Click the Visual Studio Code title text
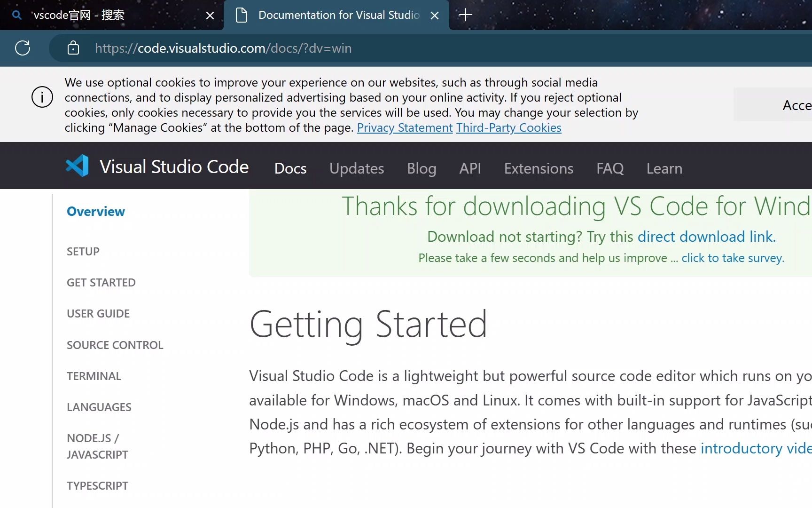Screen dimensions: 812x508 [174, 167]
